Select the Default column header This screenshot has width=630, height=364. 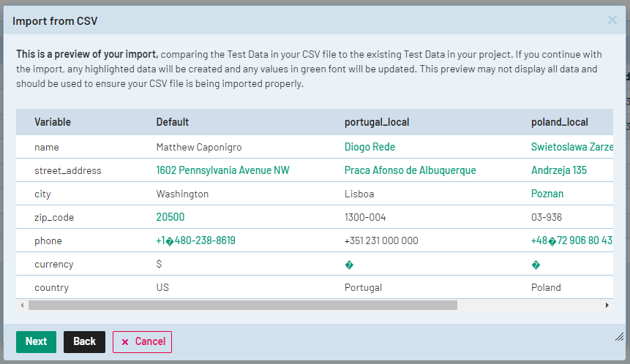[x=173, y=122]
